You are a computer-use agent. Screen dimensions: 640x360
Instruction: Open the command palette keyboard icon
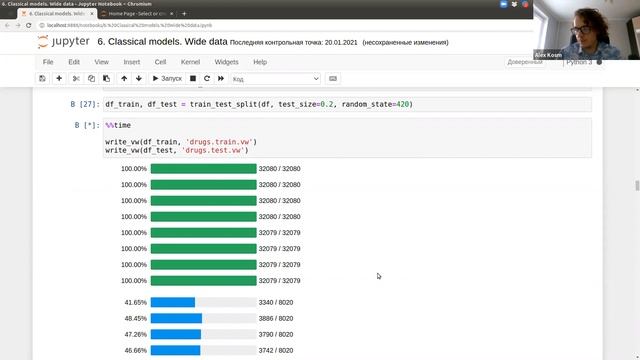pyautogui.click(x=333, y=78)
